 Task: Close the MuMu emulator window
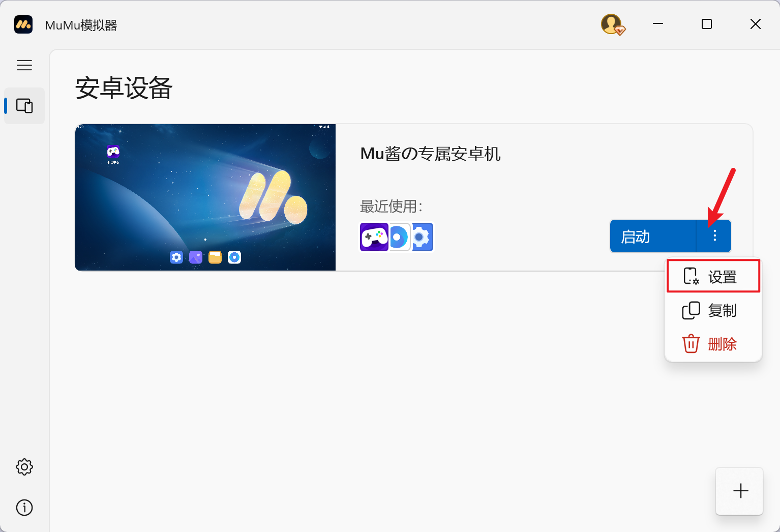(755, 24)
